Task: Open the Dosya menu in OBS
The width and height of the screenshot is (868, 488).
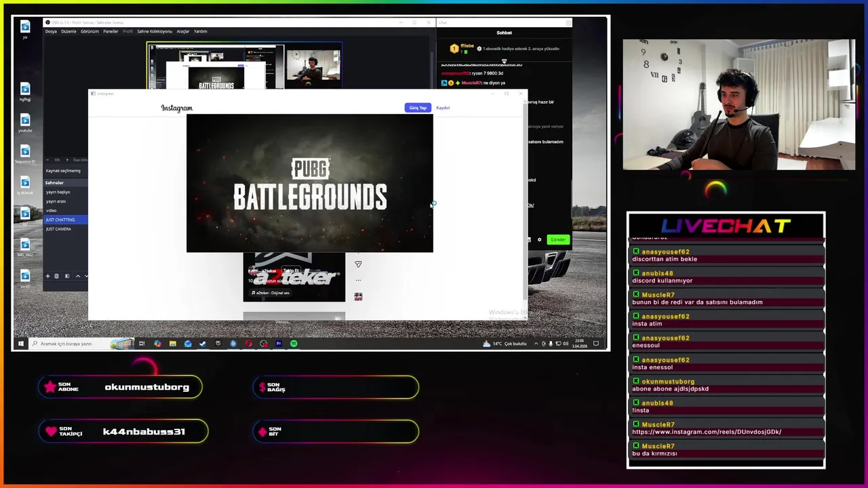Action: click(x=51, y=31)
